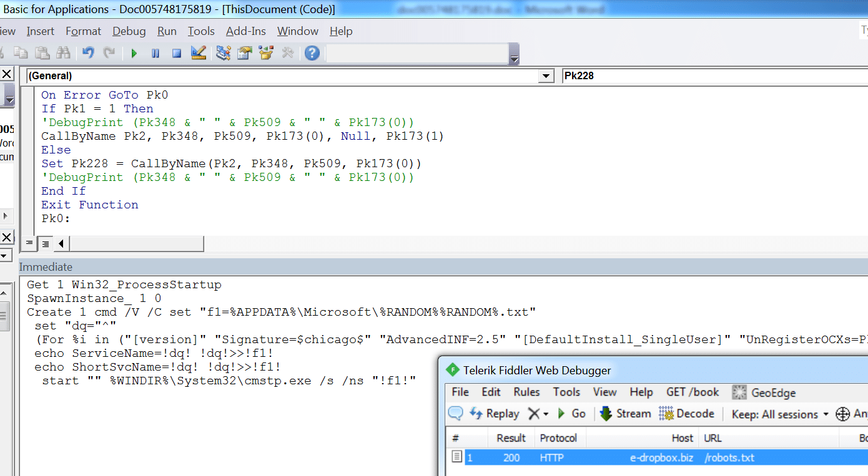Click the Toolbox icon with wrench and hammer
The width and height of the screenshot is (868, 476).
point(287,53)
